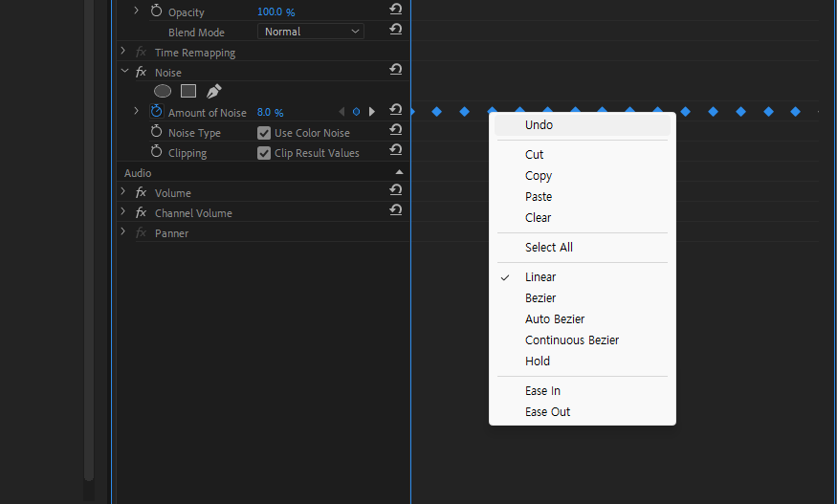Select Ease In from the context menu
Screen dimensions: 837x504
[x=542, y=391]
